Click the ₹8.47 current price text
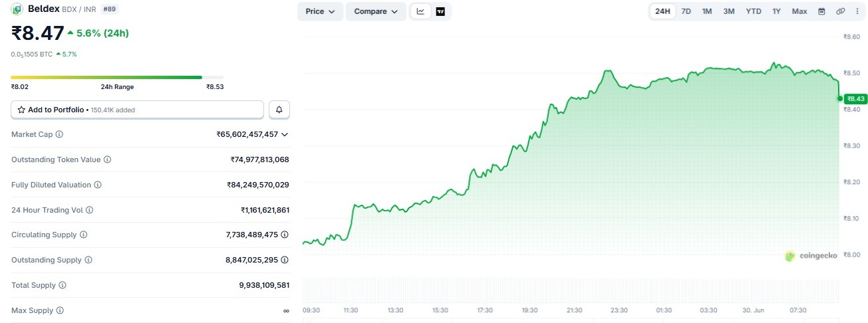Image resolution: width=868 pixels, height=323 pixels. (38, 33)
